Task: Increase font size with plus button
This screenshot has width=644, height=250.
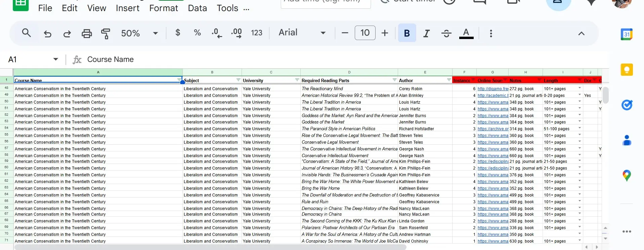Action: (x=385, y=33)
